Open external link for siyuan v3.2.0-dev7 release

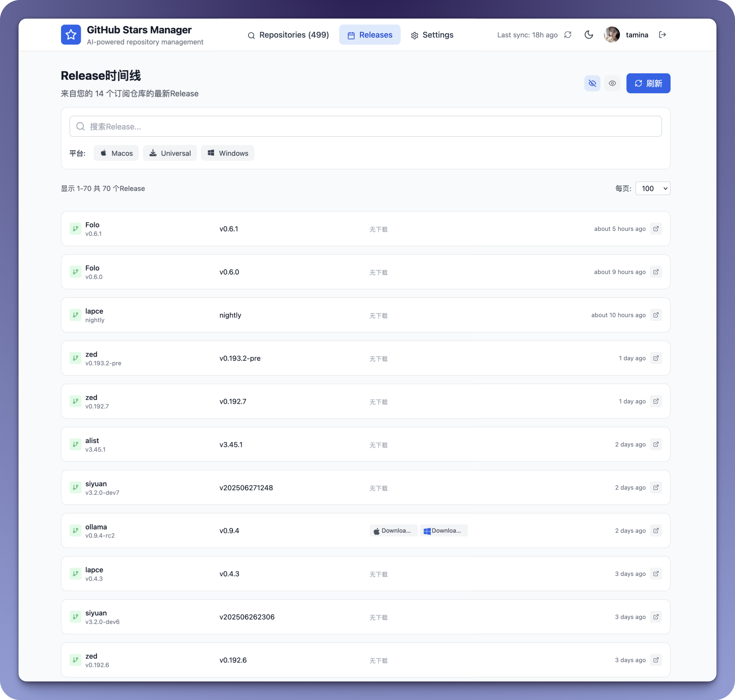tap(656, 487)
